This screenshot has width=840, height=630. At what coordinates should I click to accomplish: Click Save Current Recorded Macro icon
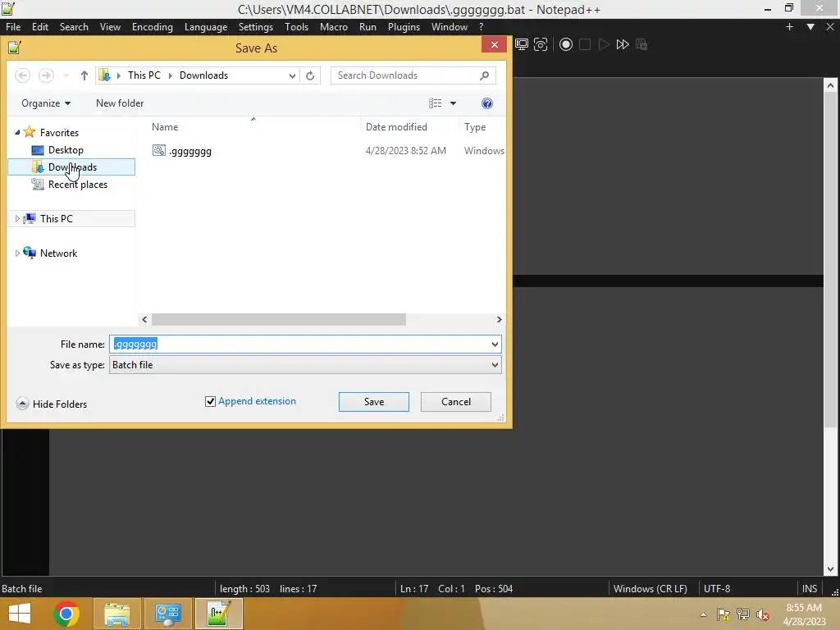(641, 44)
